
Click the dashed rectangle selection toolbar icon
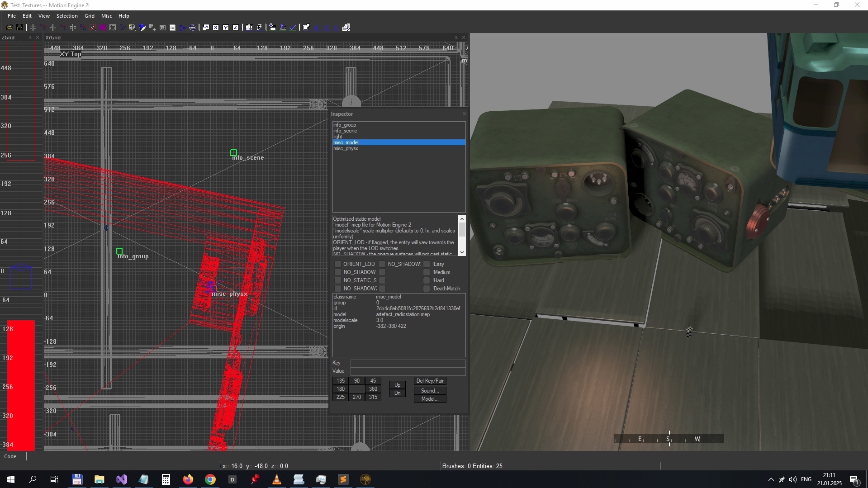113,27
